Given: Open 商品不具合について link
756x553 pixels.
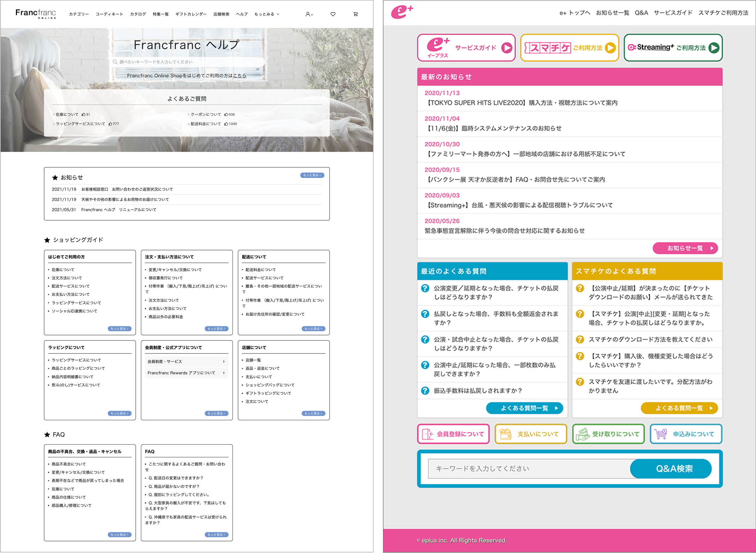Looking at the screenshot, I should click(69, 464).
